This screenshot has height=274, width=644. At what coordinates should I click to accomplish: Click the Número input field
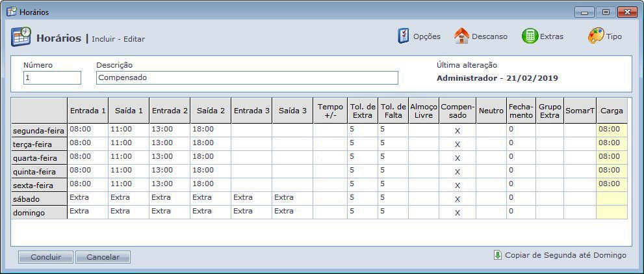pos(52,78)
